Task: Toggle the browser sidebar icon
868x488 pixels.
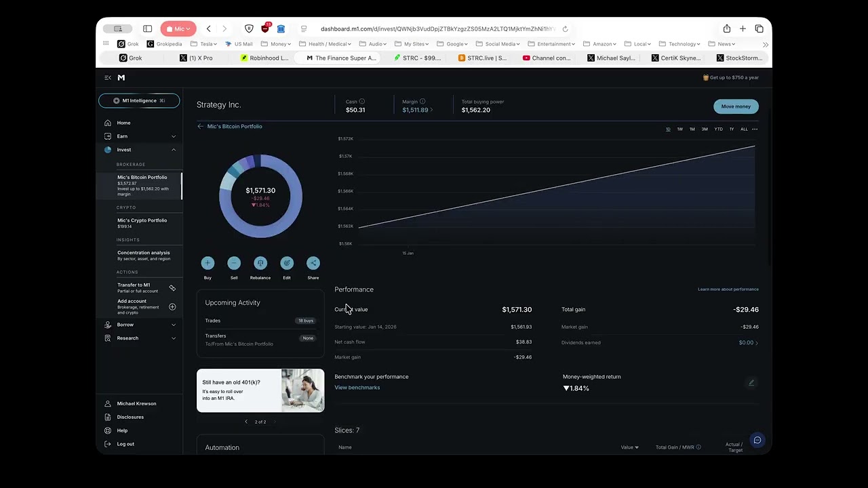Action: coord(147,28)
